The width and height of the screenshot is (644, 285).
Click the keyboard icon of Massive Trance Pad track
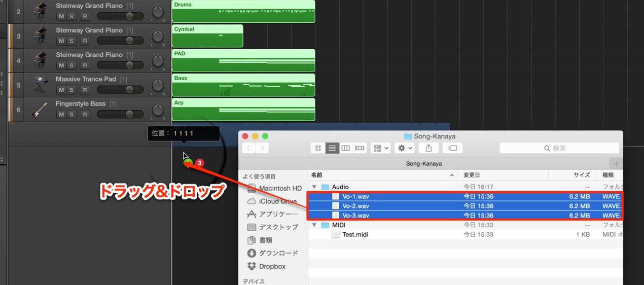(x=40, y=85)
